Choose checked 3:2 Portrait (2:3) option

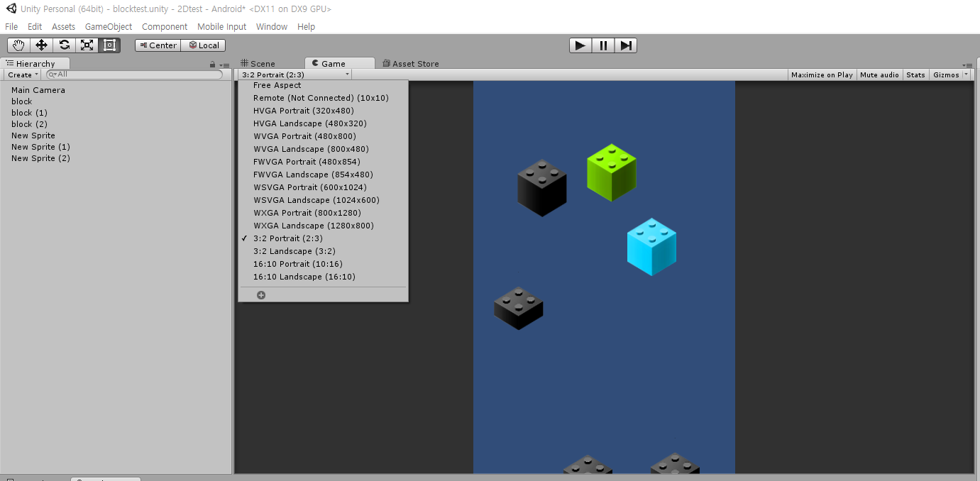click(323, 238)
